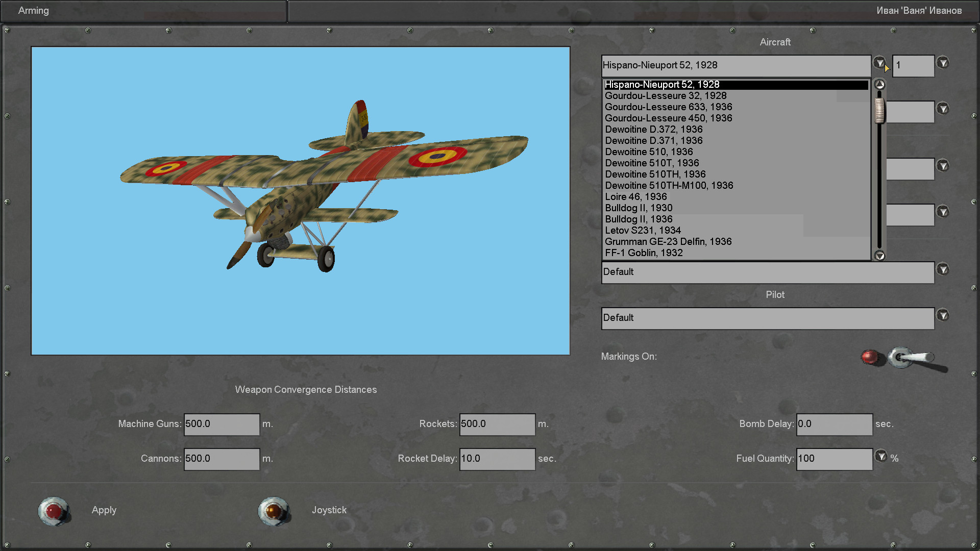Pick Loire 46, 1936 from aircraft list
Image resolution: width=980 pixels, height=551 pixels.
coord(635,197)
